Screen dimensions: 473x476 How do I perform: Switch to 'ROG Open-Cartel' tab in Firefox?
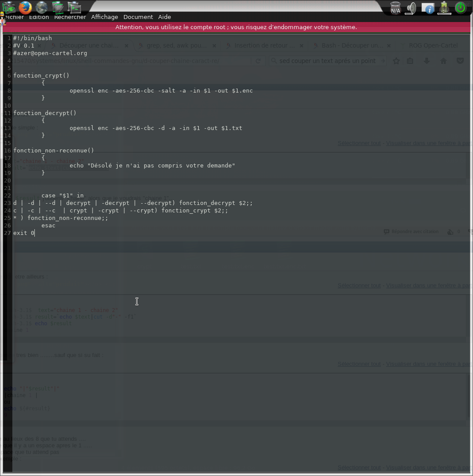433,45
